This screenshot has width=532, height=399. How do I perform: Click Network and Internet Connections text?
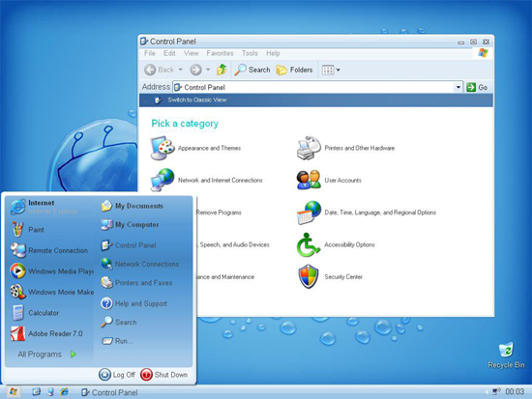(x=221, y=181)
